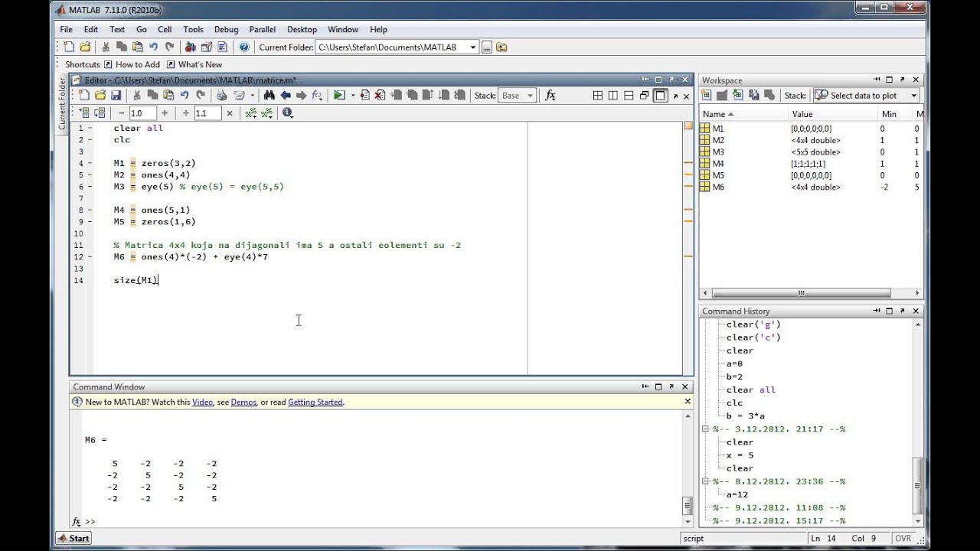Click Open file icon in Editor toolbar
The width and height of the screenshot is (980, 551).
click(100, 96)
